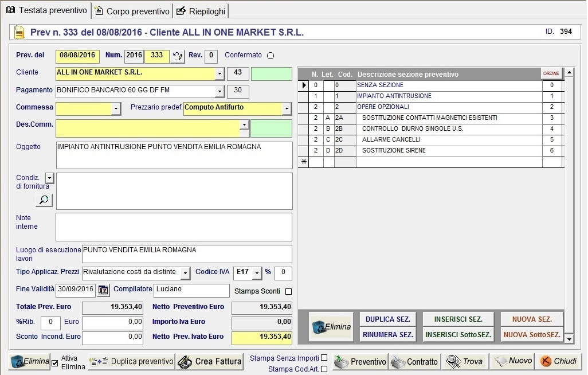Viewport: 588px width, 375px height.
Task: Select the Testata preventivo tab
Action: click(47, 10)
